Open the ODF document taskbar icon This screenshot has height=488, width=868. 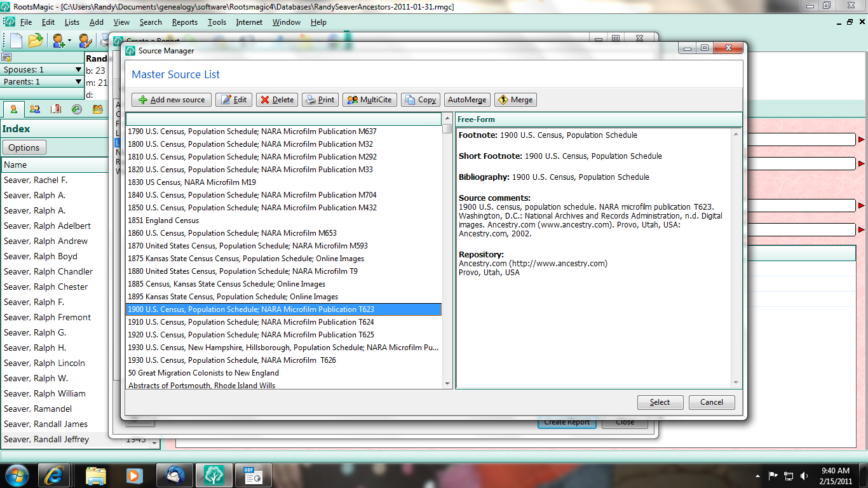tap(254, 475)
